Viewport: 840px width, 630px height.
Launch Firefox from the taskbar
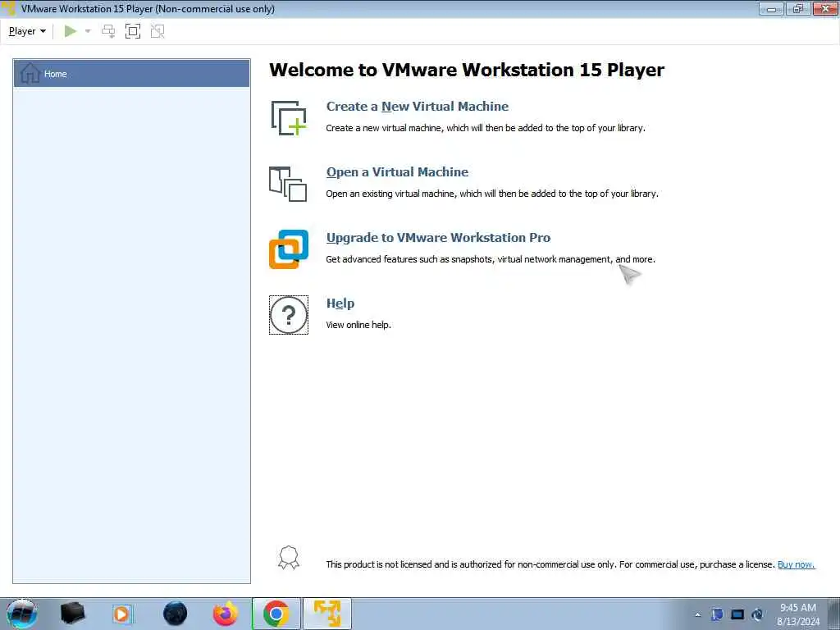[226, 614]
